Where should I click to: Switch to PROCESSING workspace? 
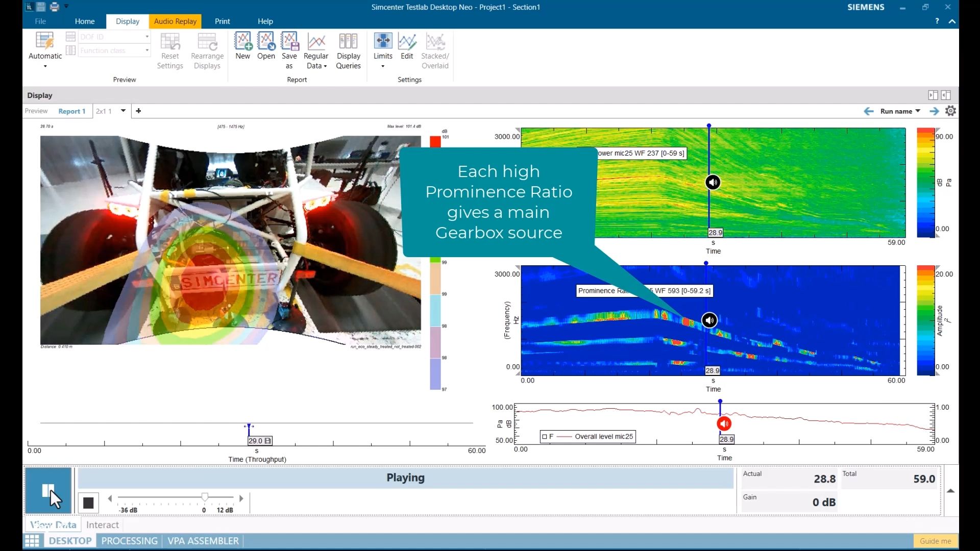[x=129, y=541]
